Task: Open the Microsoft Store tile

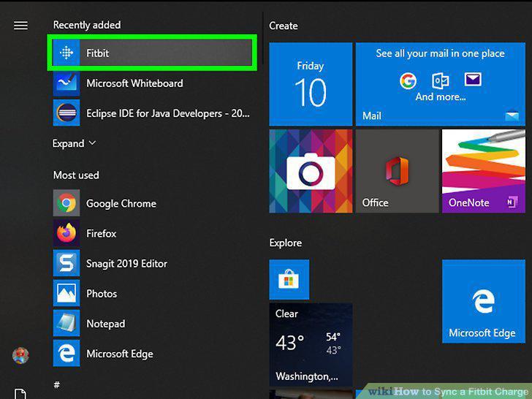Action: point(289,280)
